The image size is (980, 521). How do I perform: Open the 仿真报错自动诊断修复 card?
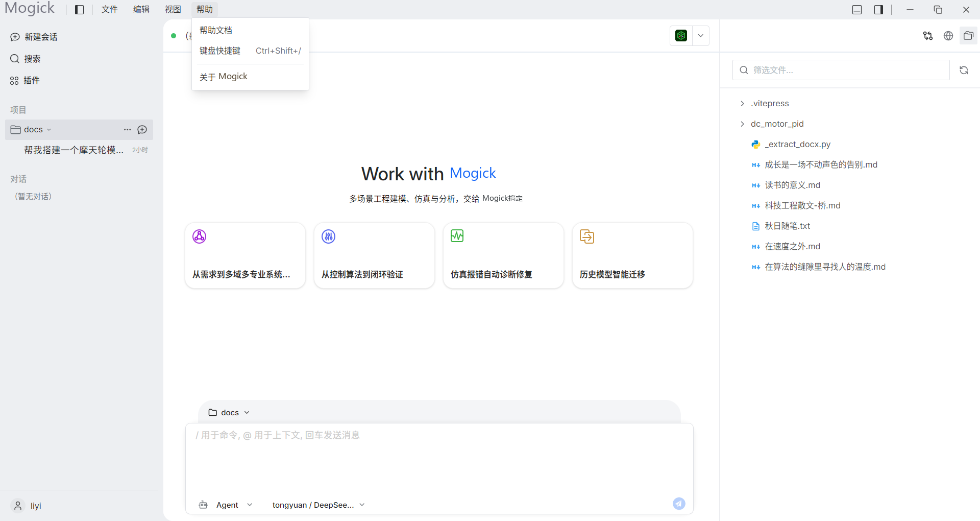[x=503, y=255]
